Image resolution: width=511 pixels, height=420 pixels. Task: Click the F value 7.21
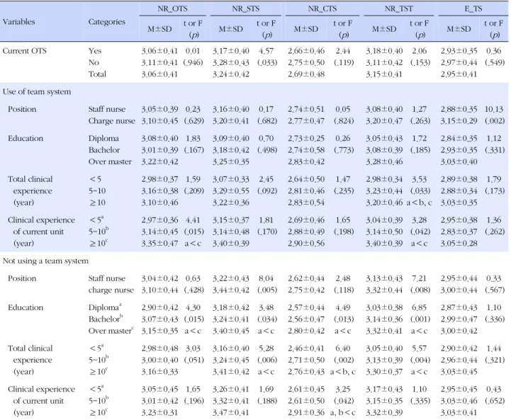coord(419,278)
